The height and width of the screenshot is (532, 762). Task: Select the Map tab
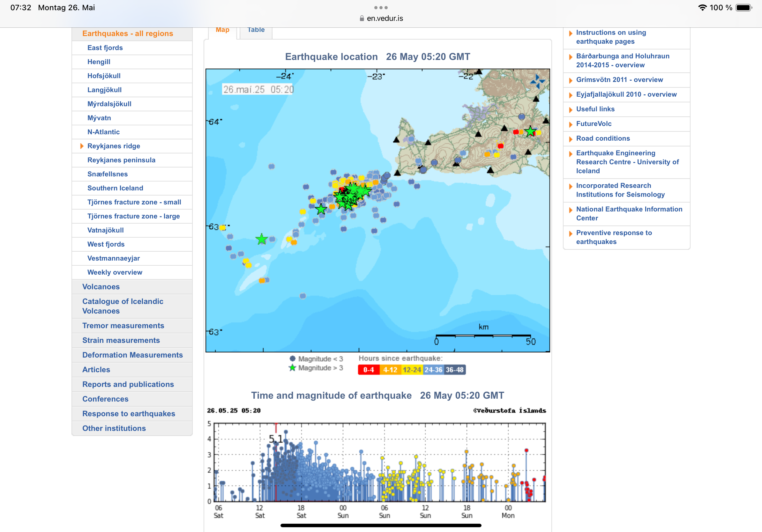[222, 30]
